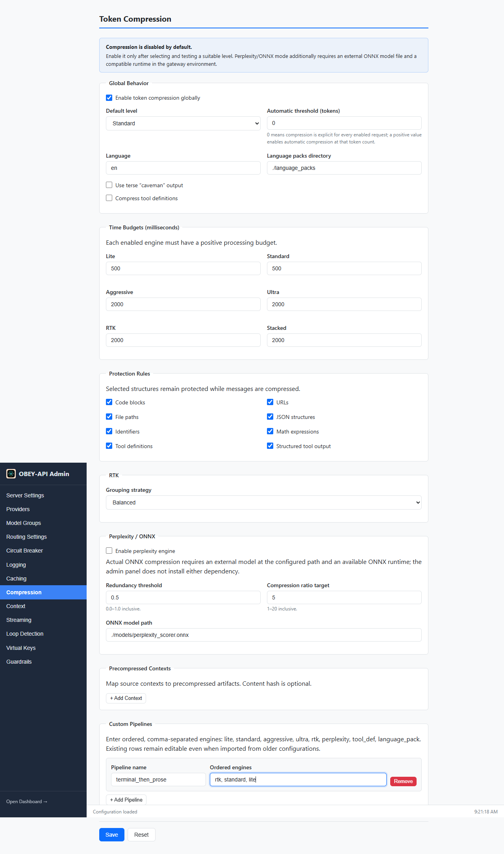Image resolution: width=504 pixels, height=854 pixels.
Task: Toggle Math expressions protection checkbox
Action: (x=270, y=431)
